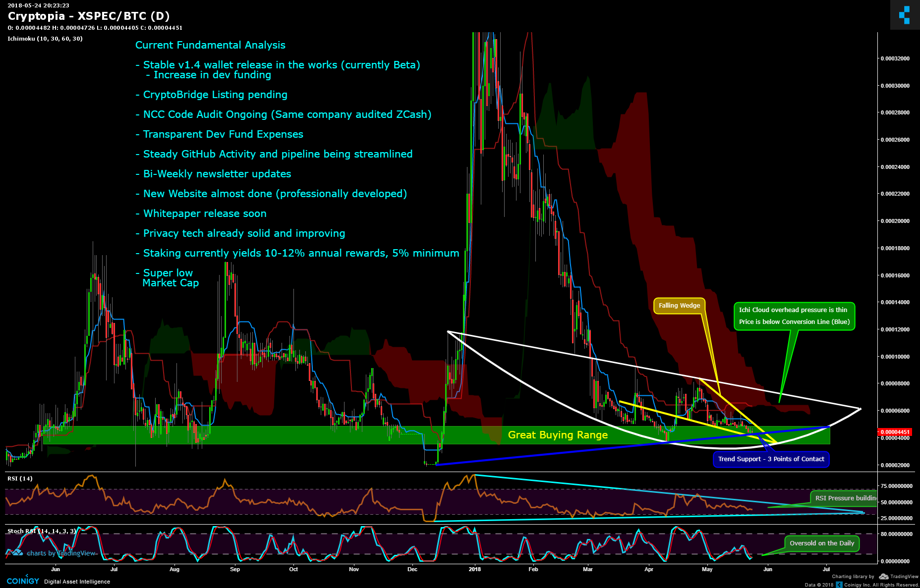
Task: Click the 'Super low Market Cap' text
Action: (x=168, y=278)
